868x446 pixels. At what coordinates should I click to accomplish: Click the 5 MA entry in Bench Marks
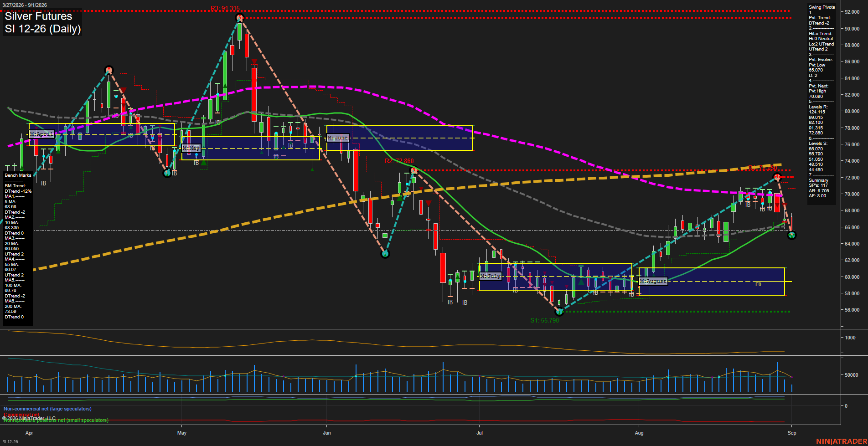click(x=11, y=204)
